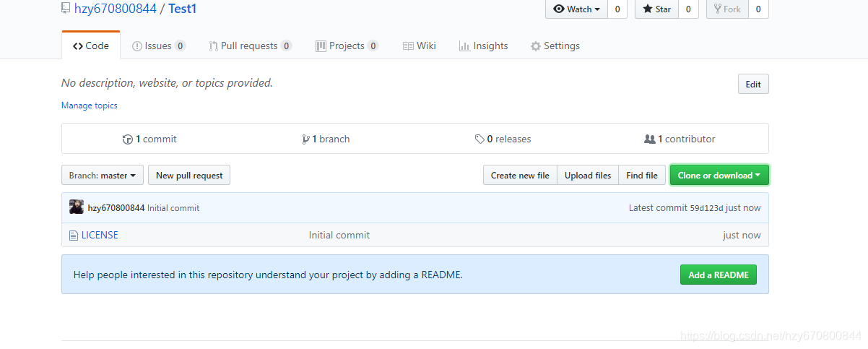Open the hzy670800844 user profile link
Viewport: 868px width, 349px height.
point(116,9)
